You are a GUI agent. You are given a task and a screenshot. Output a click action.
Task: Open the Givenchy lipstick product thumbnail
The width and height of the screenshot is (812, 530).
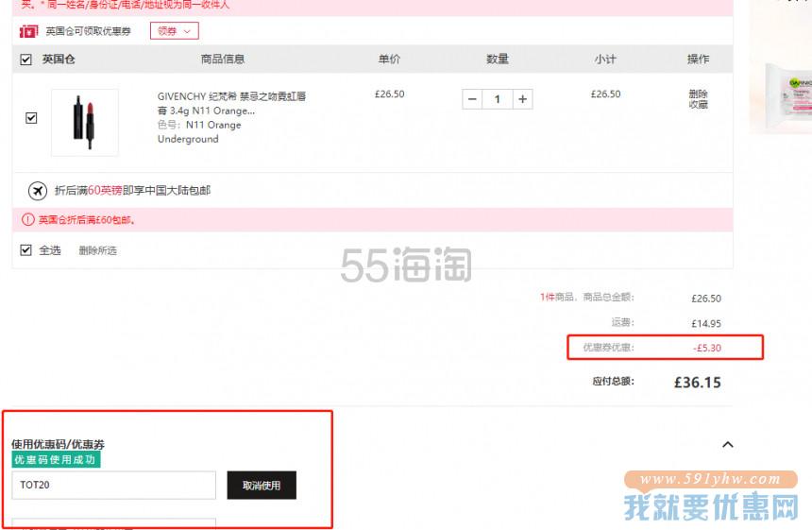click(85, 122)
